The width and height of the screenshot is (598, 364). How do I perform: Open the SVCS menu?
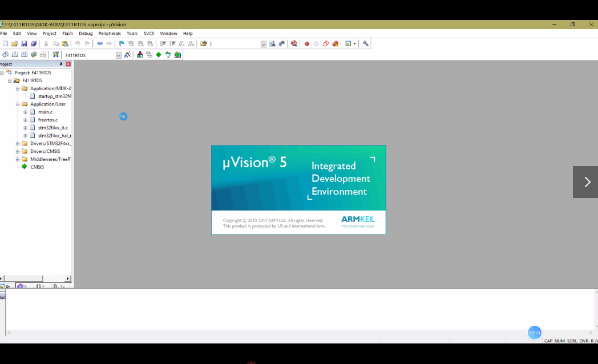pos(149,34)
